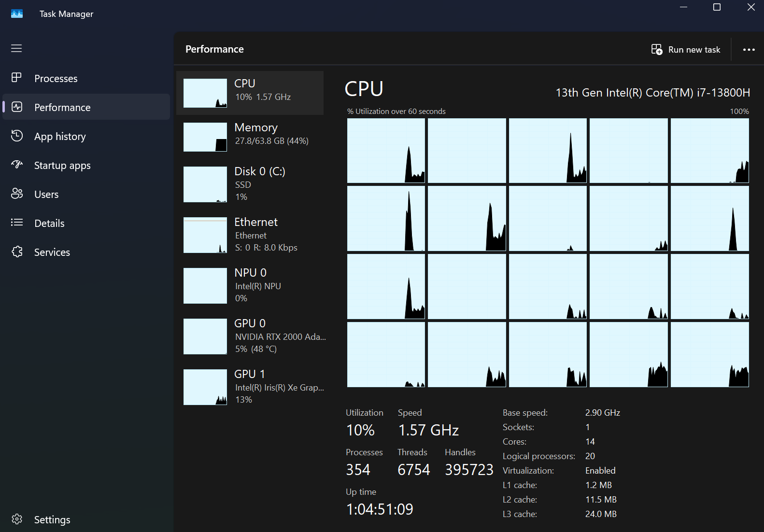Viewport: 764px width, 532px height.
Task: Click the Details list icon
Action: click(17, 223)
